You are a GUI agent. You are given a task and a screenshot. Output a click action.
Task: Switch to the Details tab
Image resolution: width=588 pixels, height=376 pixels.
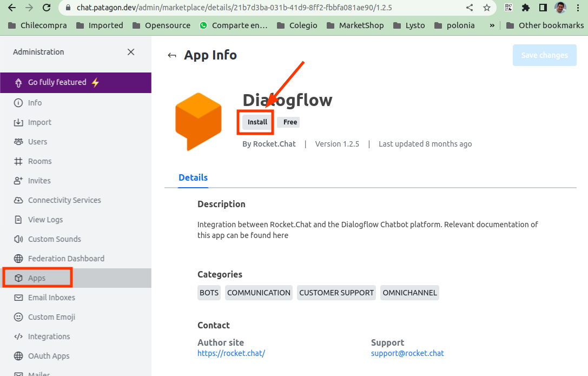tap(193, 177)
